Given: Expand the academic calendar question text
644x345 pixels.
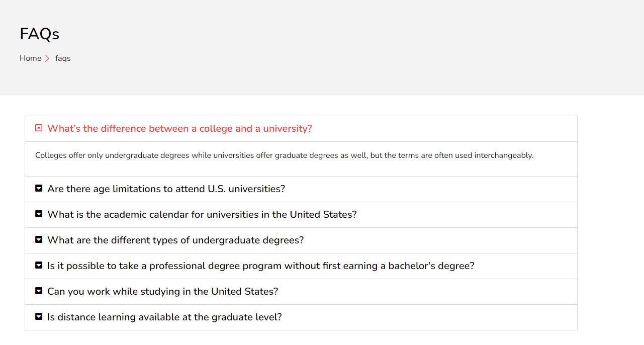Looking at the screenshot, I should [x=202, y=215].
